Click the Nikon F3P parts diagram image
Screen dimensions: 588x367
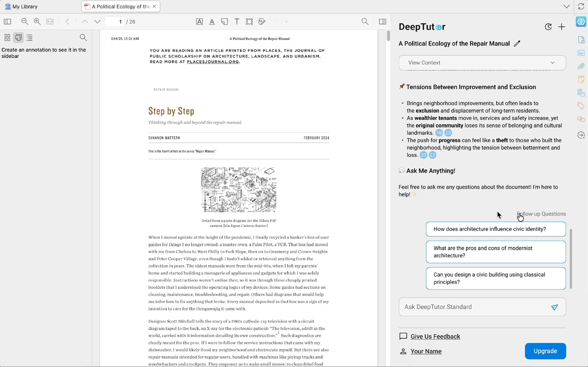click(239, 190)
